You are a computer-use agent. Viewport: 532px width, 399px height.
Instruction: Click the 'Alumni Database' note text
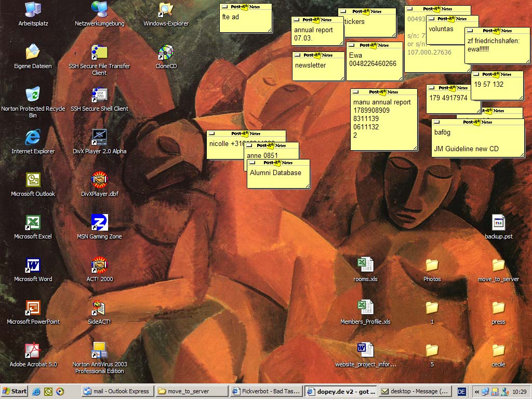pyautogui.click(x=275, y=172)
